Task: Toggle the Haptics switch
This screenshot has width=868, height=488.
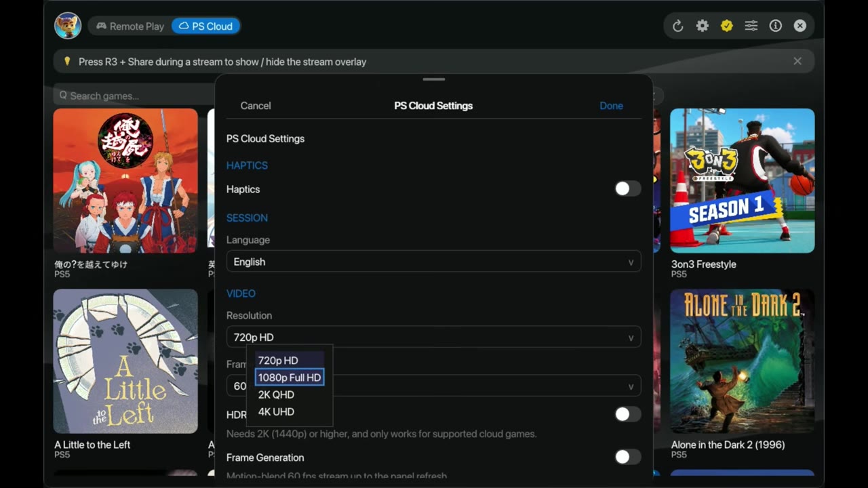Action: click(627, 189)
